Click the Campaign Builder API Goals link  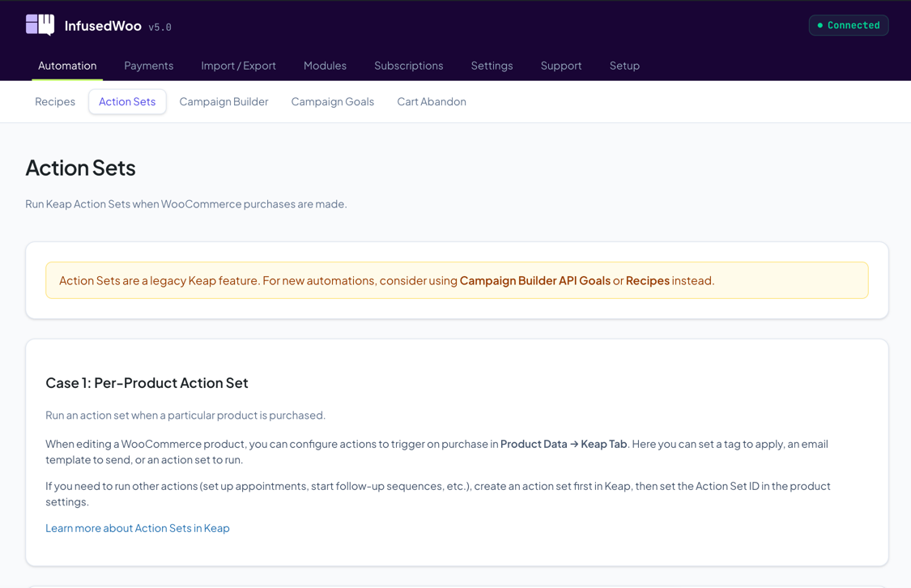coord(534,280)
